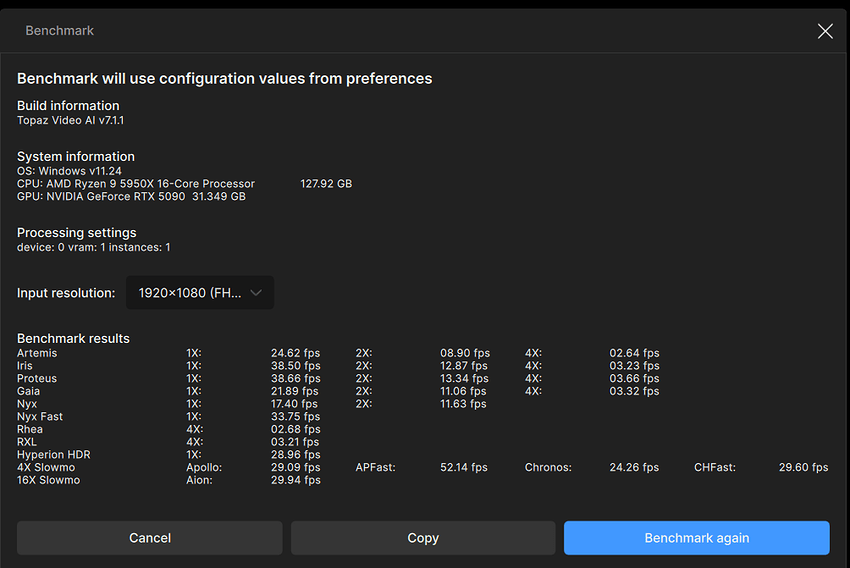Viewport: 850px width, 568px height.
Task: Click the Processing settings device line
Action: [x=94, y=247]
